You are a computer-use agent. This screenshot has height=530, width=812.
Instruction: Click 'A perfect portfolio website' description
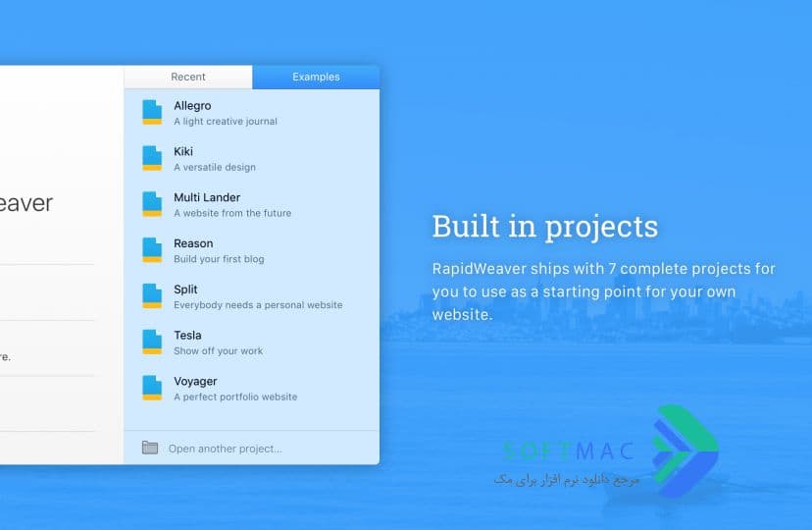click(x=235, y=397)
